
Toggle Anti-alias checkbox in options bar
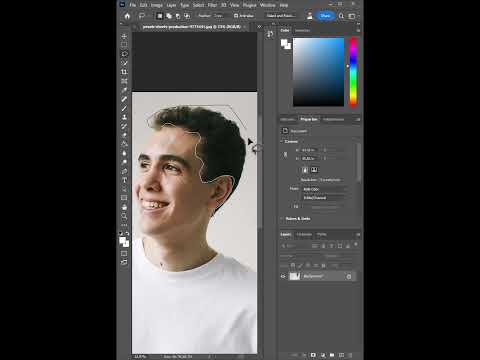click(236, 16)
